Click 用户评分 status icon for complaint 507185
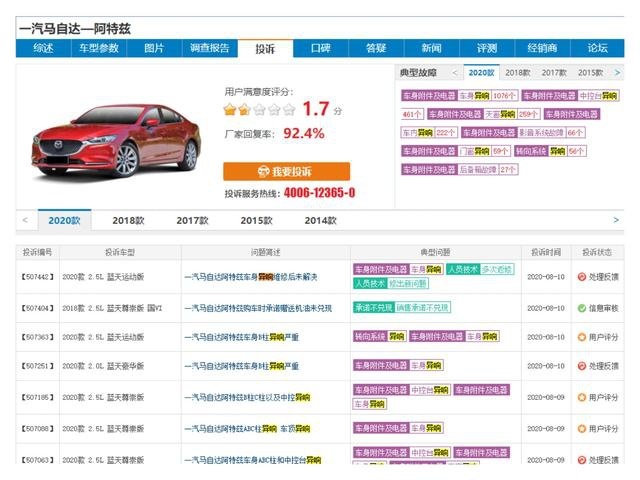 582,397
